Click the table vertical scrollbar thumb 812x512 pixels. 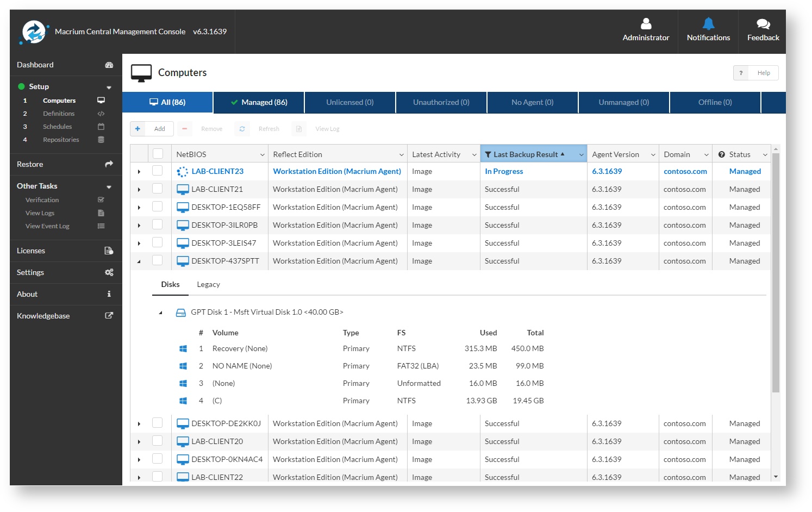pyautogui.click(x=776, y=272)
